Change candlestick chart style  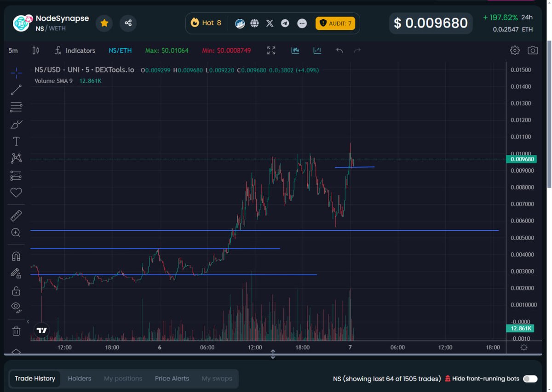[36, 51]
